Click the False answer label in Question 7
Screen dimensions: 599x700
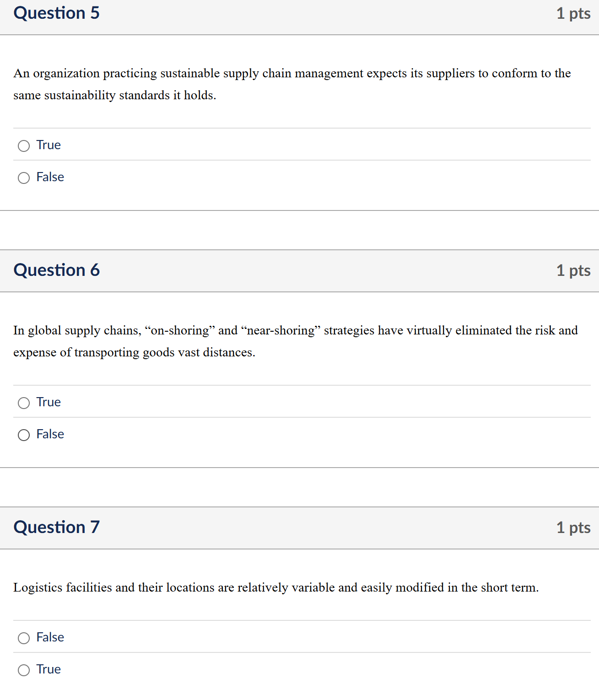pos(50,637)
